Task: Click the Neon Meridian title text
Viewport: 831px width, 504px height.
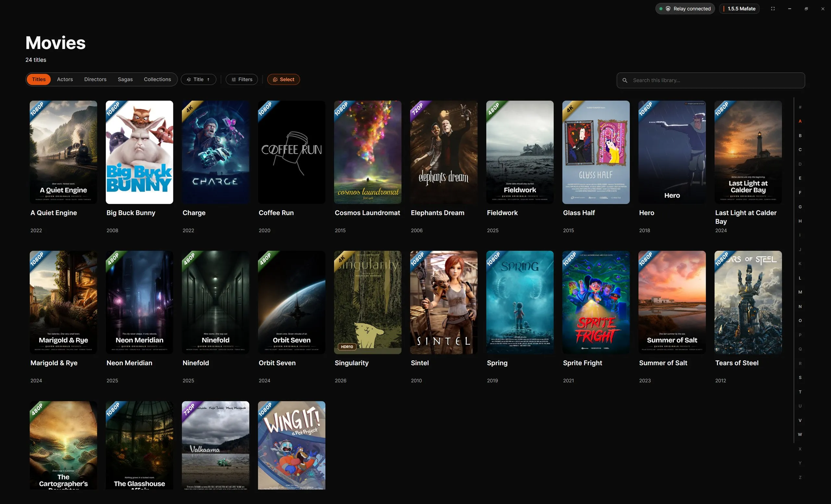Action: (x=130, y=363)
